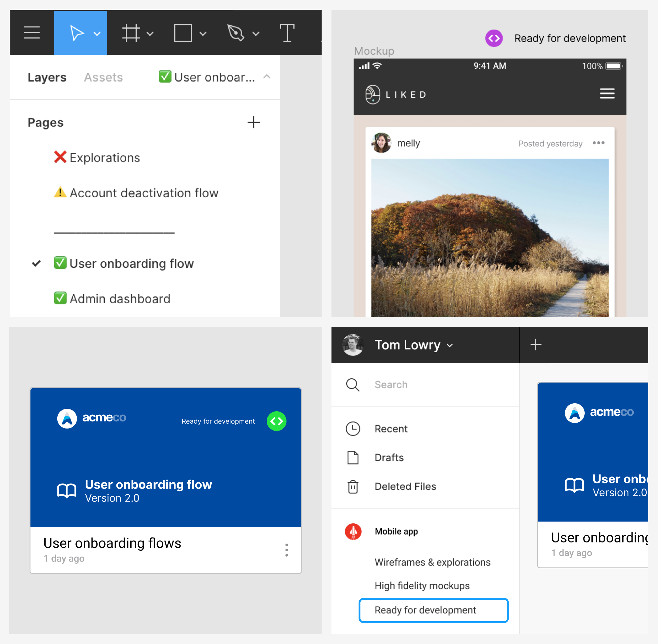Select the Pen tool
The height and width of the screenshot is (644, 658).
tap(236, 33)
